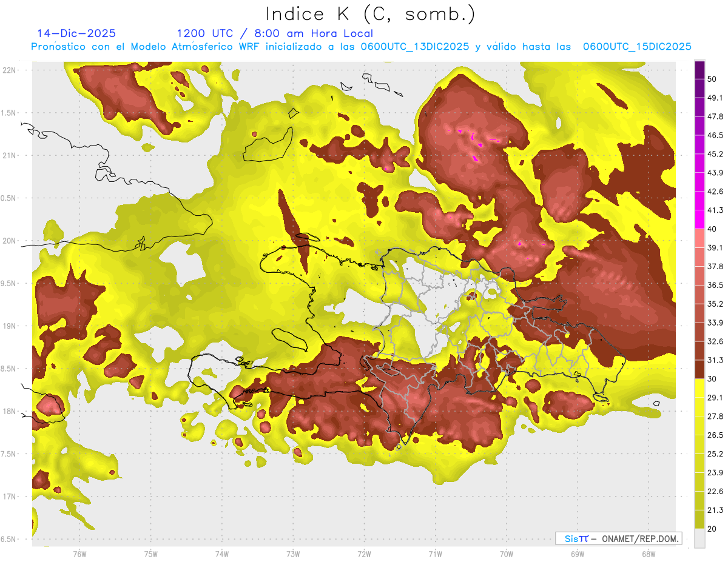Click the initialization time '0600UTC_13DIC2025'
The height and width of the screenshot is (562, 728).
tap(414, 47)
